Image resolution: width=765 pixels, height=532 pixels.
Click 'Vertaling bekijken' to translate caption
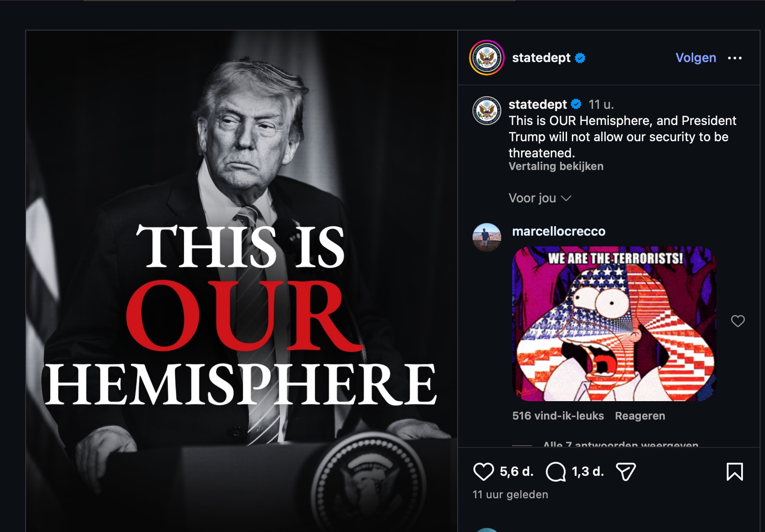click(x=556, y=166)
